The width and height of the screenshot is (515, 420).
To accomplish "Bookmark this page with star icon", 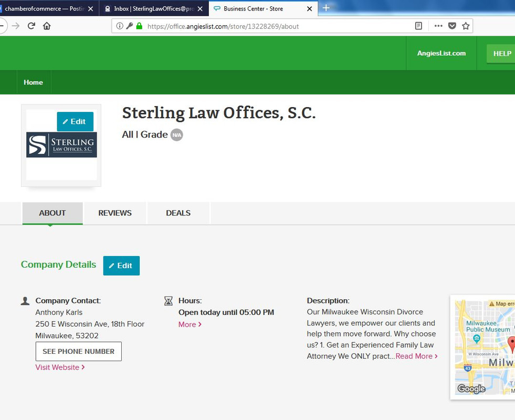I will (x=466, y=26).
